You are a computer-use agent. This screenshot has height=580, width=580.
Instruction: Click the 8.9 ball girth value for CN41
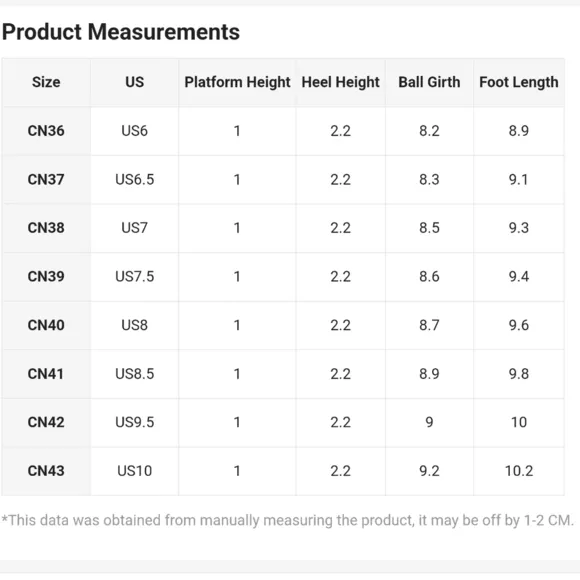click(x=429, y=374)
